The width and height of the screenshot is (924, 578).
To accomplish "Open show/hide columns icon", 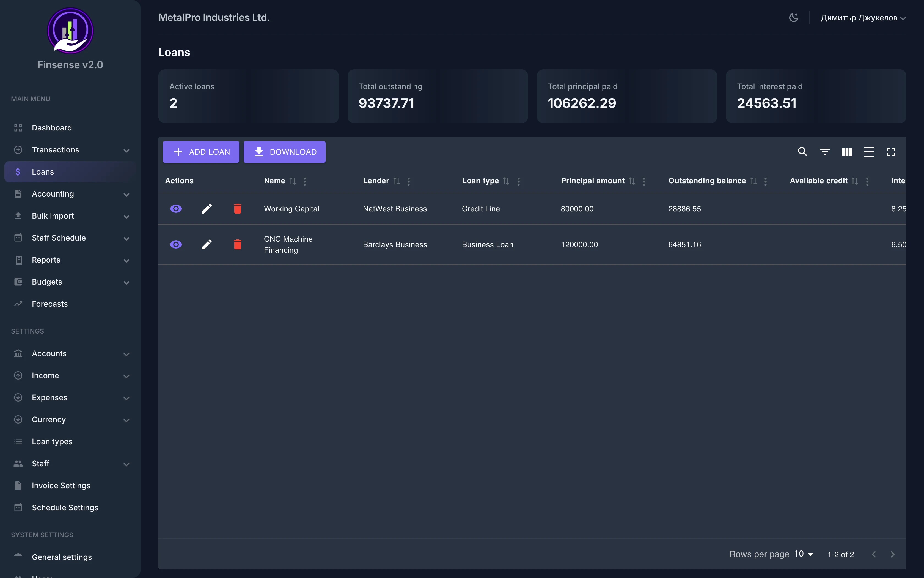I will point(847,152).
